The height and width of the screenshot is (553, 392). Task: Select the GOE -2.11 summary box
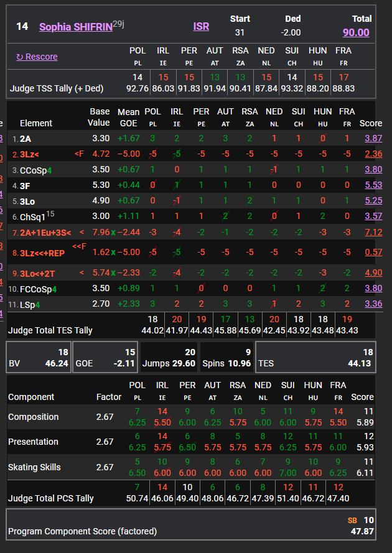tap(104, 357)
